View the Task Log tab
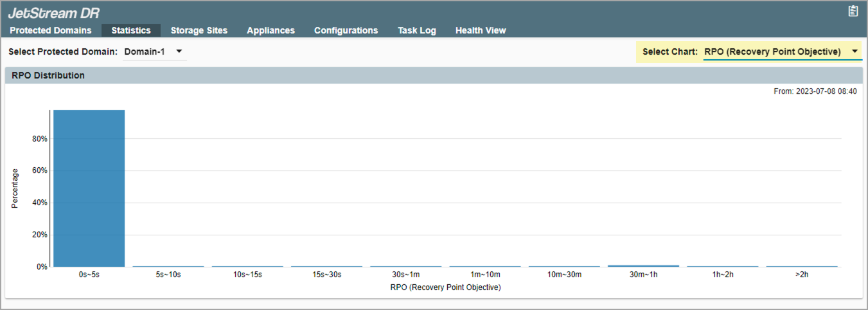 point(416,30)
